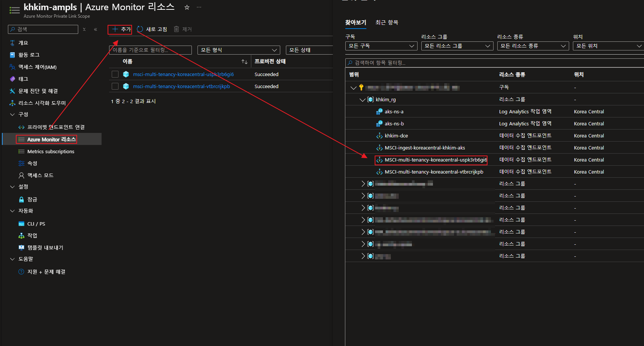Click the khkim_rg resource group icon
This screenshot has height=346, width=644.
[371, 99]
